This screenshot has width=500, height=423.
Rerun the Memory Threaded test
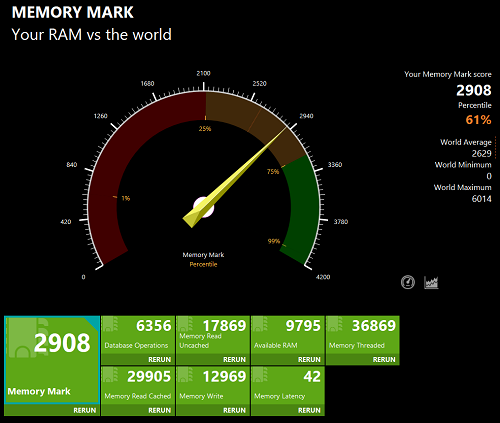click(384, 360)
